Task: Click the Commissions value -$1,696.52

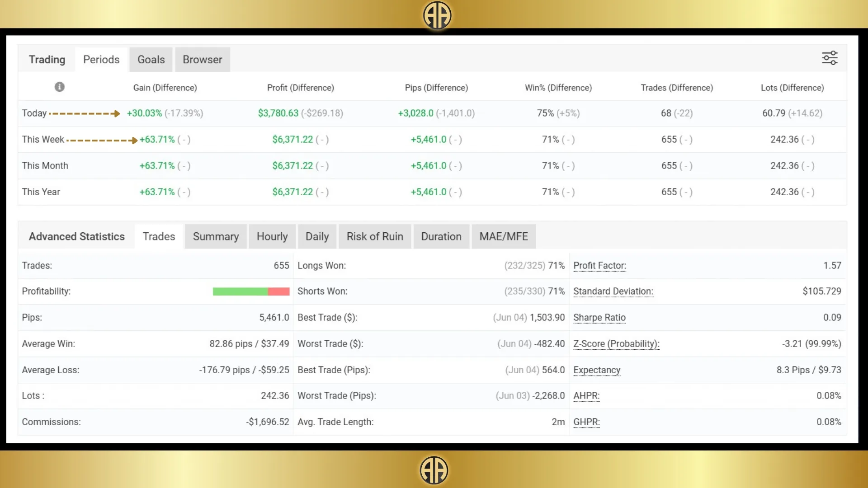Action: tap(268, 422)
